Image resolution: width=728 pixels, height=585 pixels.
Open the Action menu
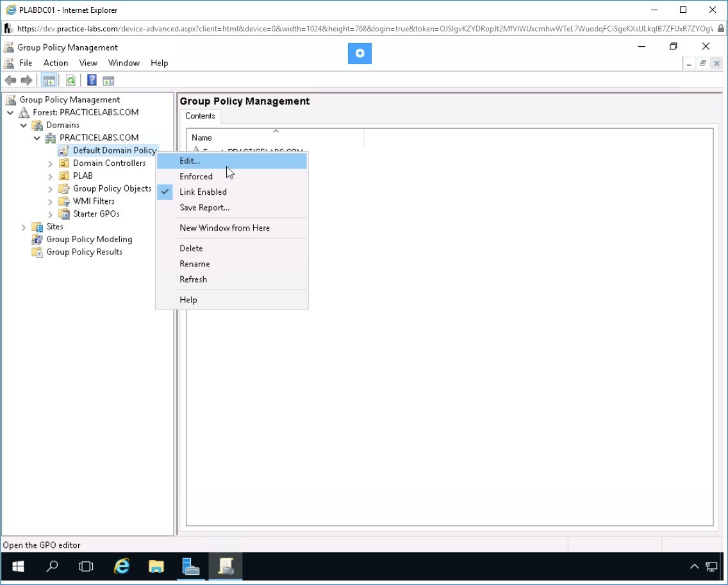coord(55,63)
